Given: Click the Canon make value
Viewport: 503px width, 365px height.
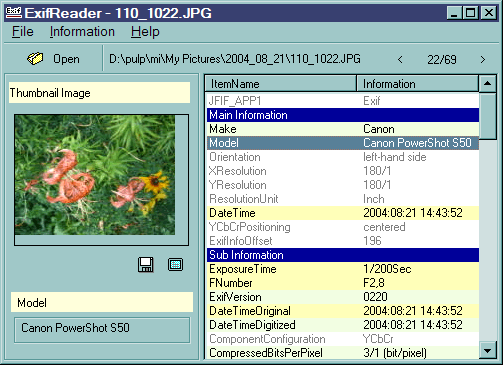Looking at the screenshot, I should click(379, 129).
